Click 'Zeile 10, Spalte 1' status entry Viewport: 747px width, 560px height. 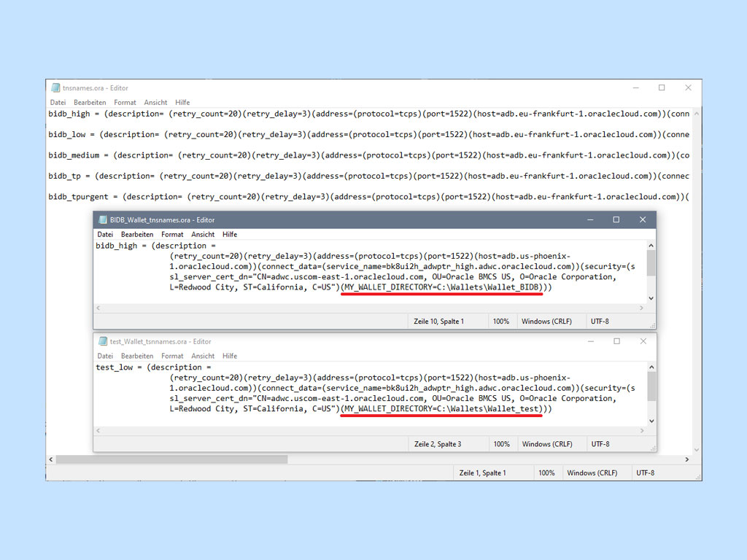click(438, 322)
